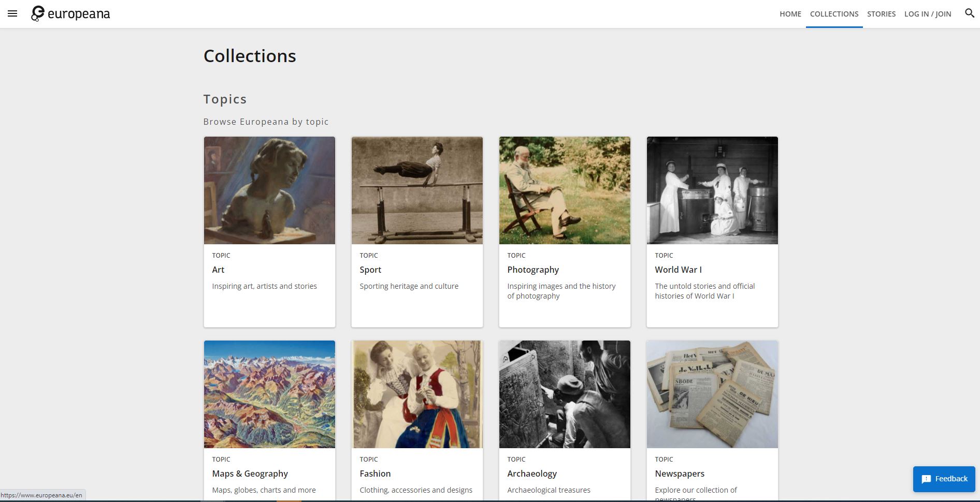This screenshot has height=502, width=980.
Task: Open the search magnifier icon
Action: point(970,13)
